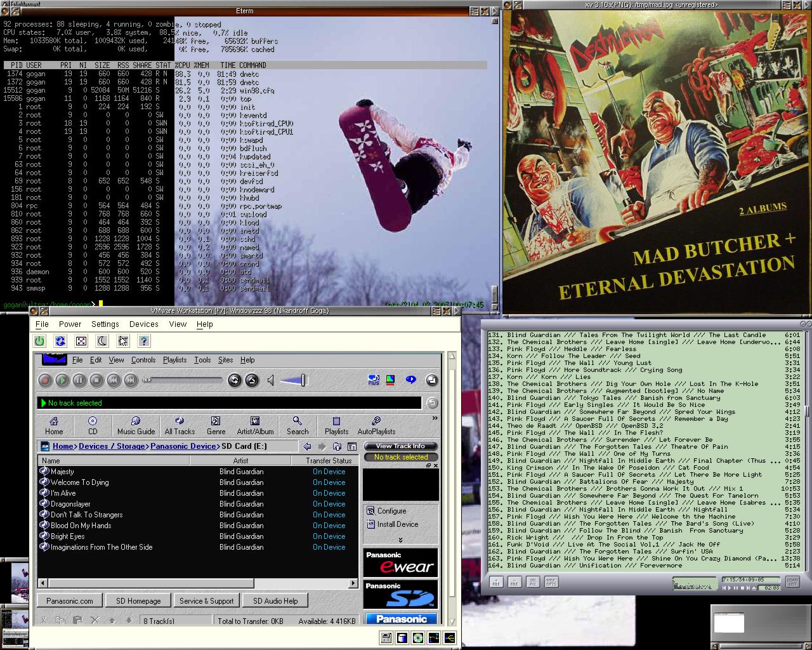Open AutoPlaylists in the jukebox navigation bar
Viewport: 812px width, 650px height.
pos(376,425)
